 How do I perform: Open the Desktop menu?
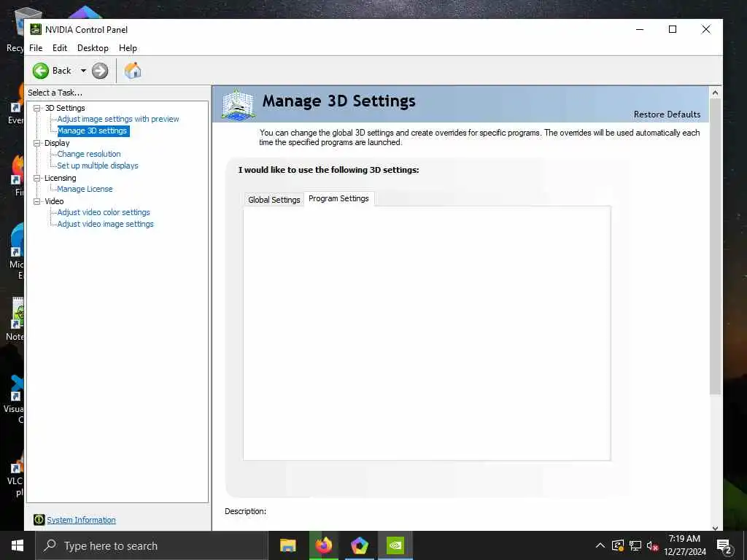93,48
